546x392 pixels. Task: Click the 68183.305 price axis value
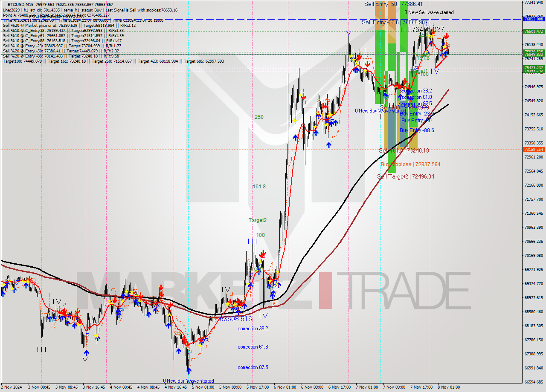click(534, 326)
